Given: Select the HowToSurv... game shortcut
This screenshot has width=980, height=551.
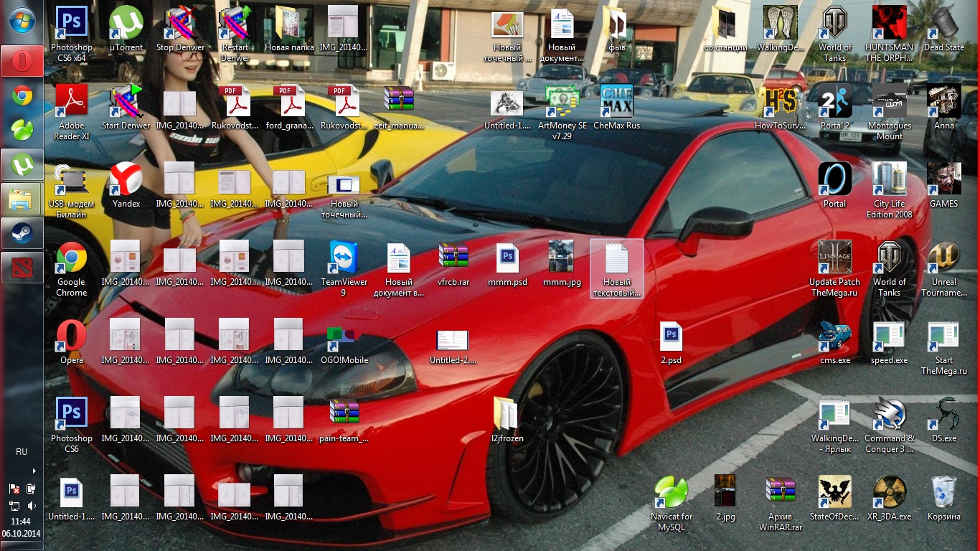Looking at the screenshot, I should click(x=780, y=107).
